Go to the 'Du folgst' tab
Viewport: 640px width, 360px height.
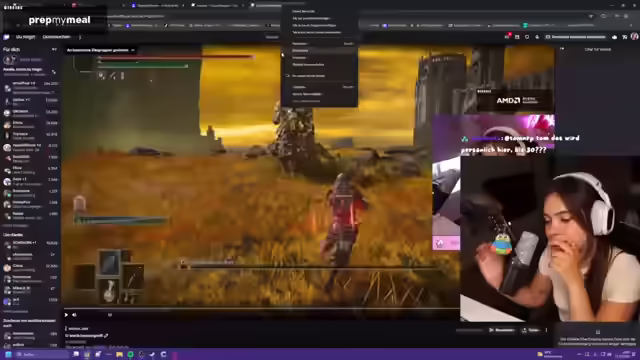[x=25, y=37]
